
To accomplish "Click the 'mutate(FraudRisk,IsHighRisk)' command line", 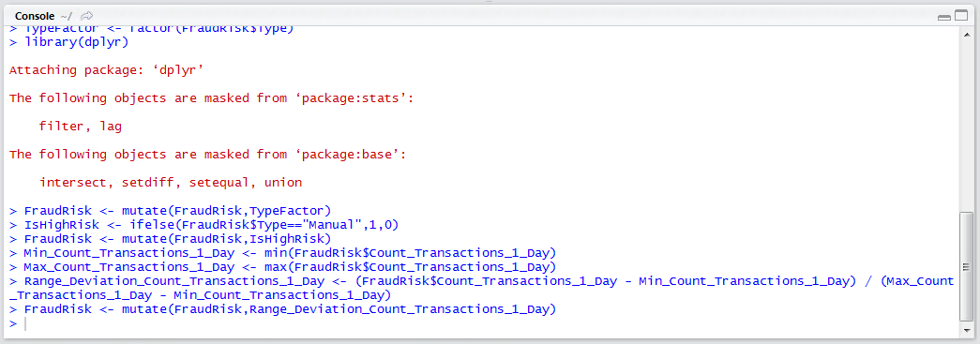I will (x=170, y=239).
